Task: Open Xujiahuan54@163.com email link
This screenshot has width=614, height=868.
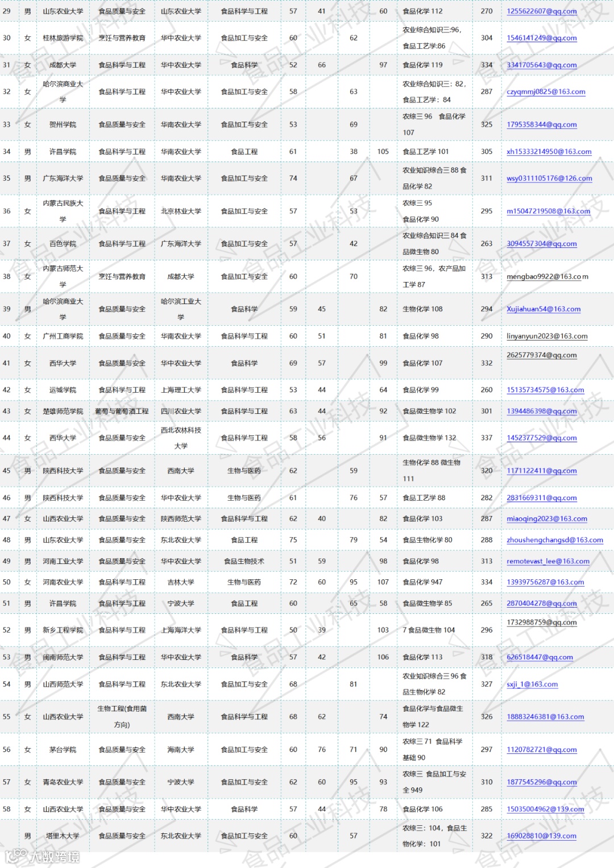Action: (x=544, y=309)
